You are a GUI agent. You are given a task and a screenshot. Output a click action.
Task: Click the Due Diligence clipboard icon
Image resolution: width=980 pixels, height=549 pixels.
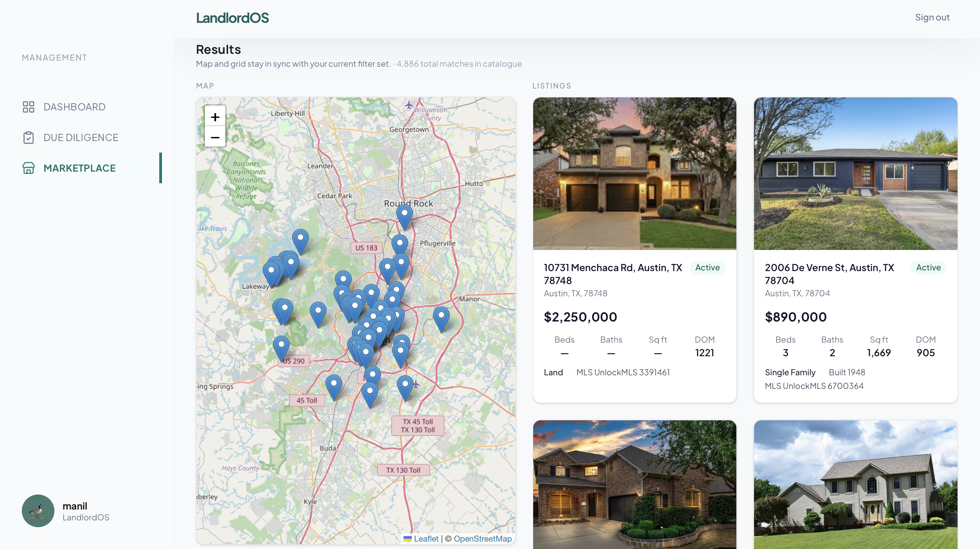tap(29, 138)
